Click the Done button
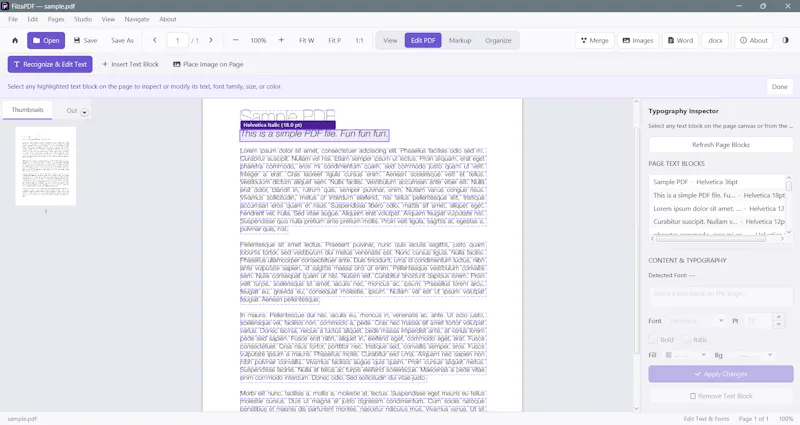This screenshot has width=800, height=425. point(780,87)
